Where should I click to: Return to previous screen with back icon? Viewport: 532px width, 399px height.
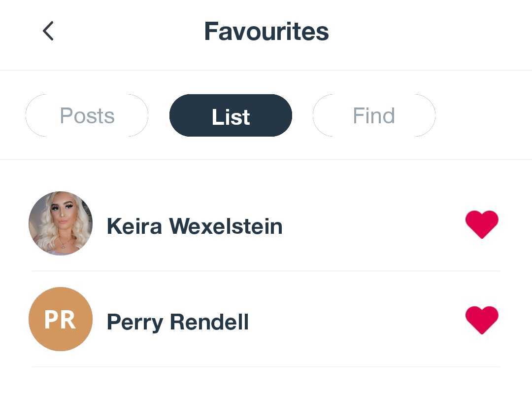click(x=48, y=31)
